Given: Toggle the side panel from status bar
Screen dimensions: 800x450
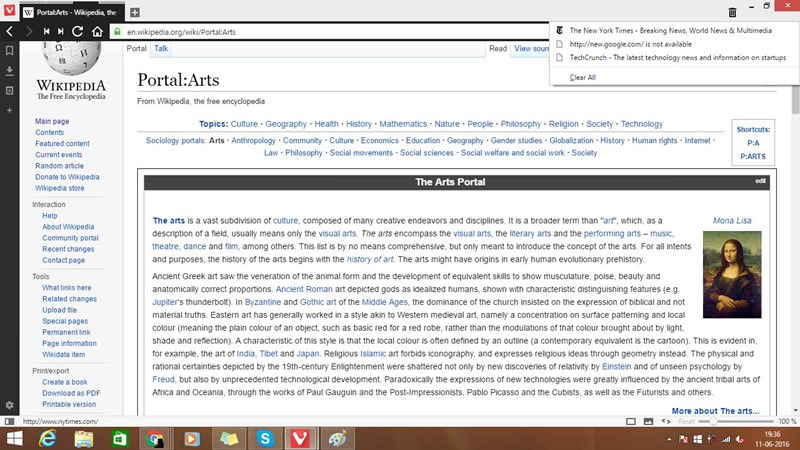Looking at the screenshot, I should pos(9,421).
